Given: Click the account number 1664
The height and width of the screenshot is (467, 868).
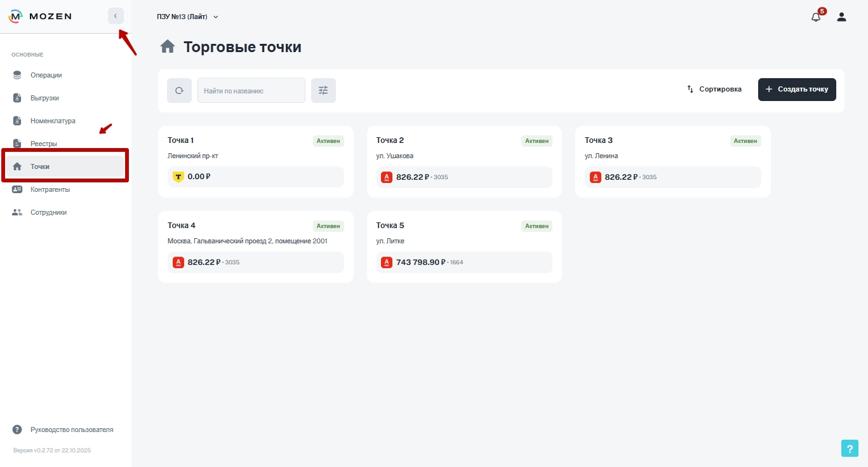Looking at the screenshot, I should (x=457, y=262).
